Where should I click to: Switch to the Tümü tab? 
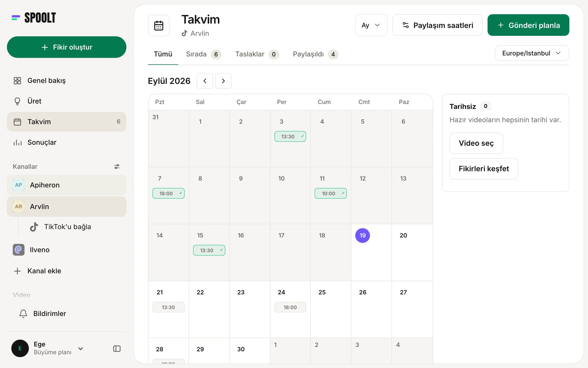pos(163,54)
